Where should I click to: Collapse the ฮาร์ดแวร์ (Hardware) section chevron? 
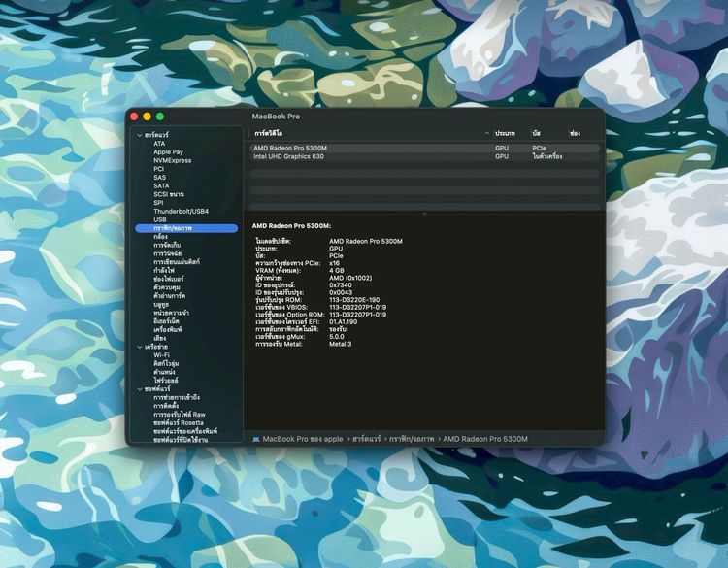tap(139, 135)
